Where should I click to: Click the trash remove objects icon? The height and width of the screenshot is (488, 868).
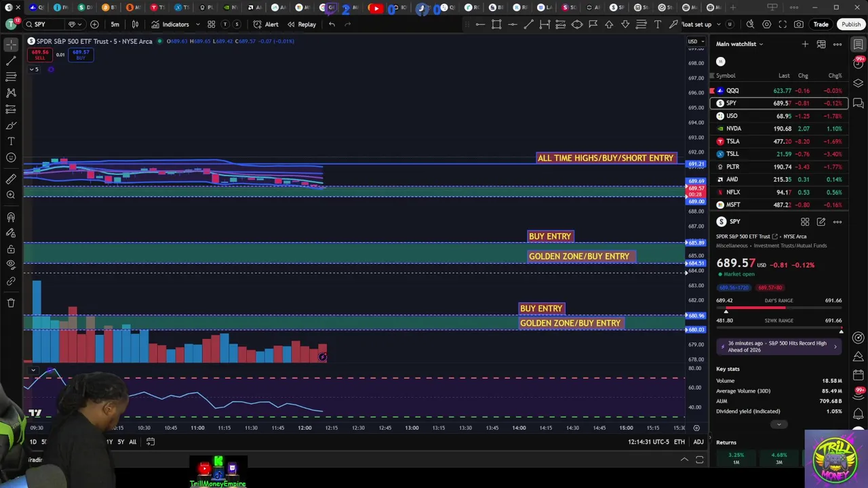11,302
